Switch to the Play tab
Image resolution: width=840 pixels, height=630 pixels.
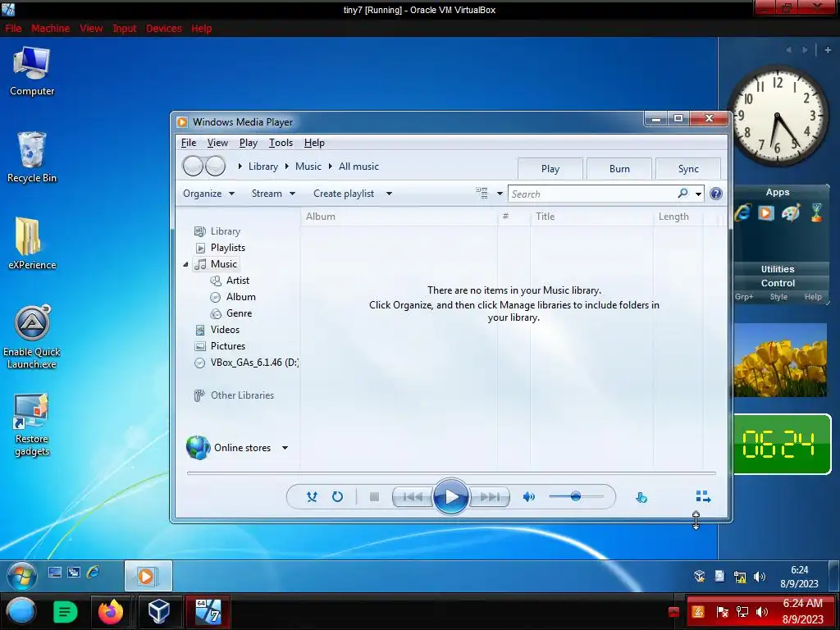coord(550,169)
